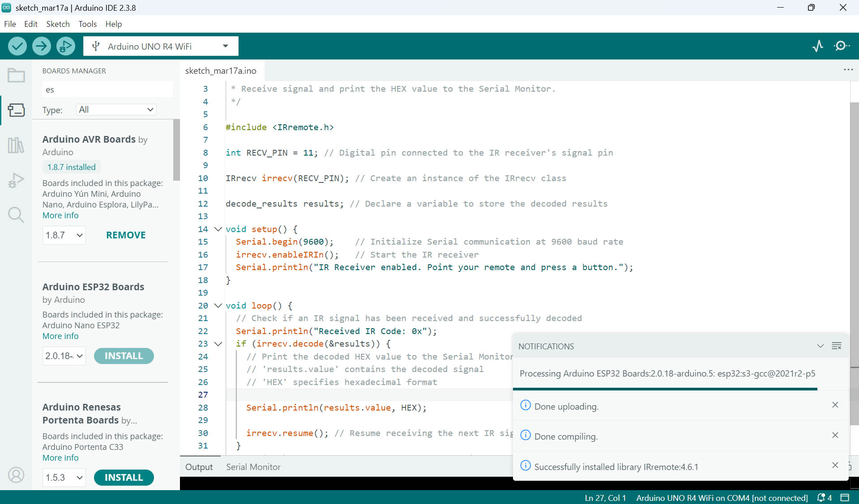Click the '#include <IRremote.h>' line
The height and width of the screenshot is (504, 859).
pyautogui.click(x=280, y=127)
